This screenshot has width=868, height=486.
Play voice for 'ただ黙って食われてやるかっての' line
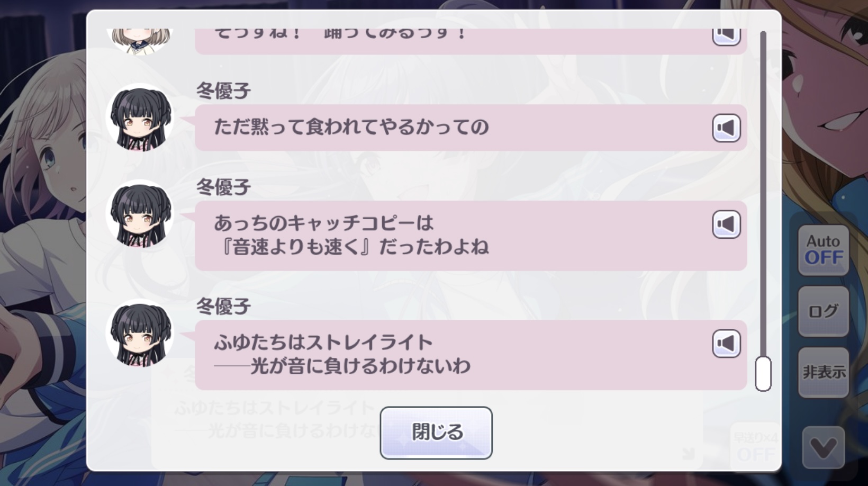pos(726,128)
